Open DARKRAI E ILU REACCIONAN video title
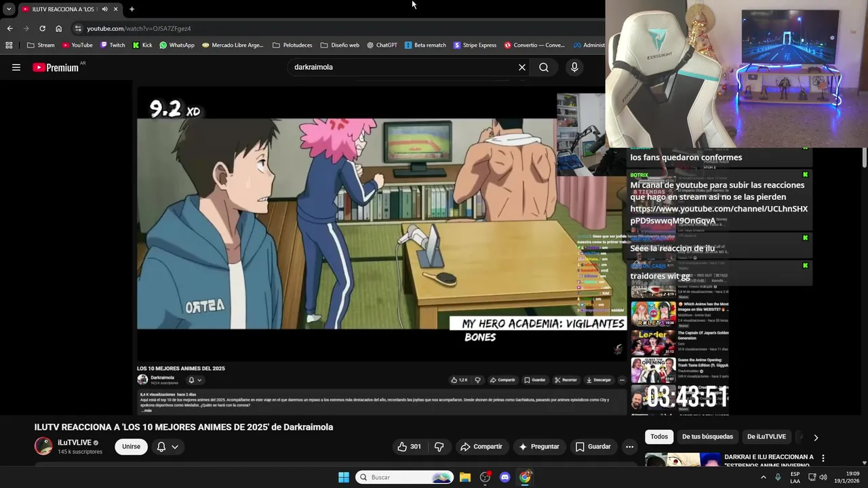This screenshot has height=488, width=868. point(769,461)
